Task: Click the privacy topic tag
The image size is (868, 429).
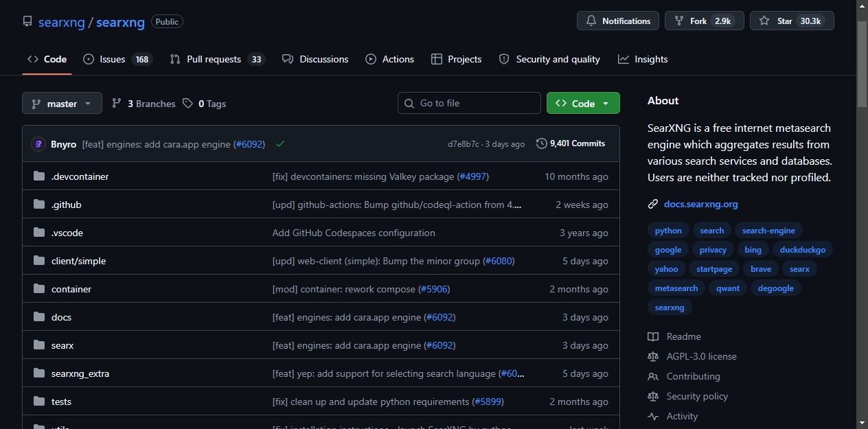Action: pyautogui.click(x=713, y=250)
